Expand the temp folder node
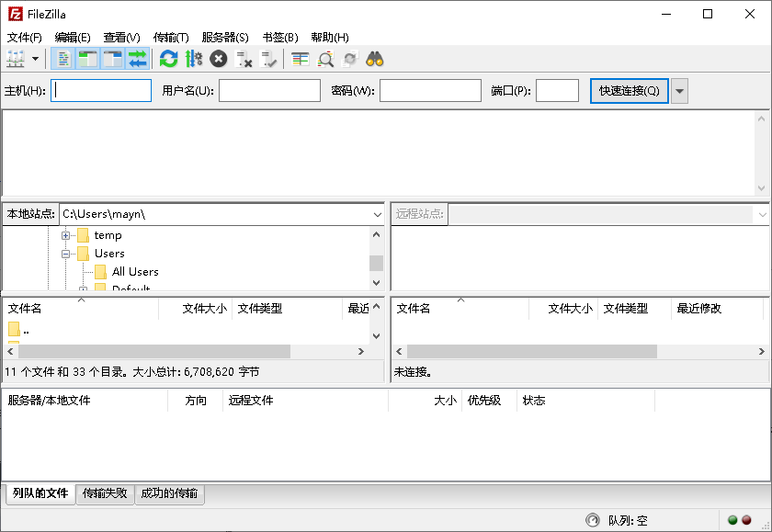This screenshot has width=772, height=532. tap(65, 236)
